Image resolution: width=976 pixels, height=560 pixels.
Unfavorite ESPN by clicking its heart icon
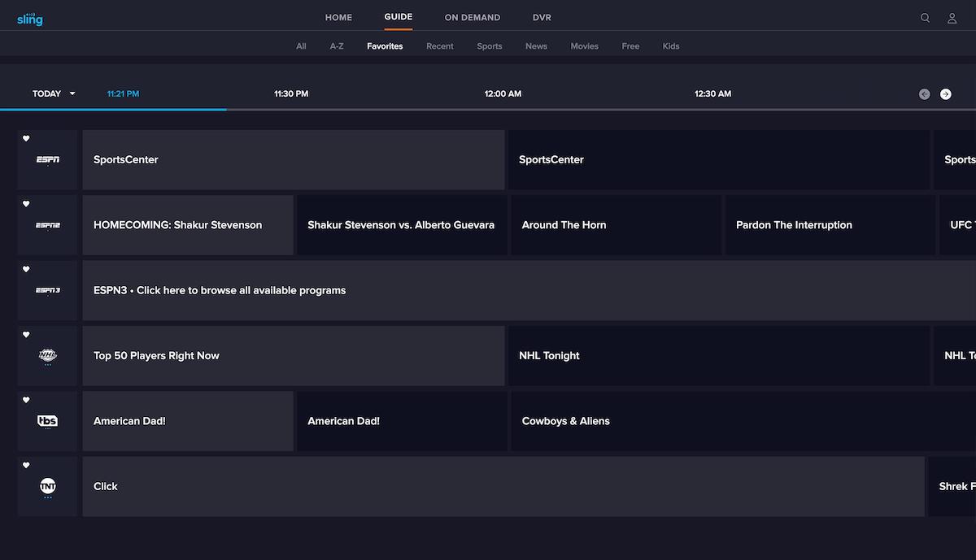pyautogui.click(x=25, y=138)
